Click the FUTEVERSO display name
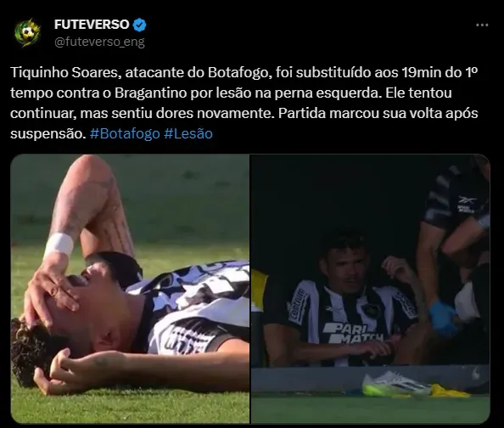Viewport: 504px width, 428px height. point(92,25)
